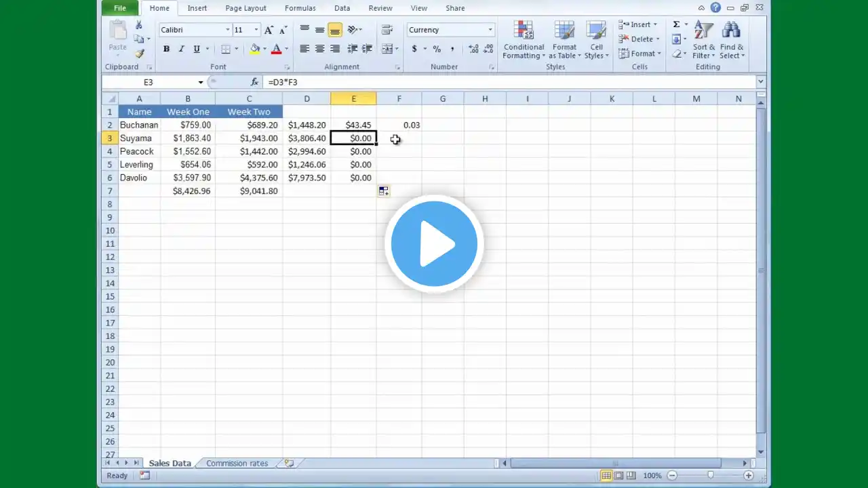Image resolution: width=868 pixels, height=488 pixels.
Task: Click Increase Decimal icon
Action: (x=473, y=49)
